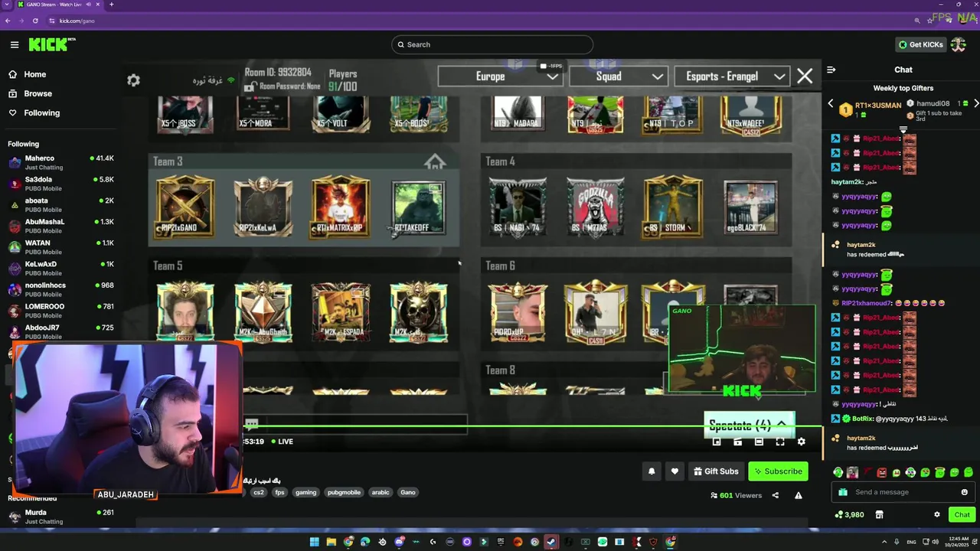The width and height of the screenshot is (980, 551).
Task: Toggle theater mode
Action: 759,442
